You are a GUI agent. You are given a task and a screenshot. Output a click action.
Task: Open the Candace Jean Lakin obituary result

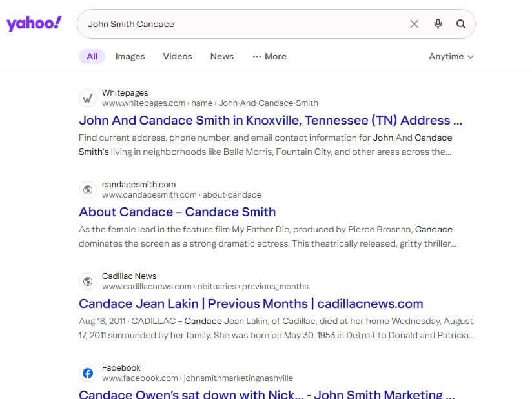tap(251, 303)
